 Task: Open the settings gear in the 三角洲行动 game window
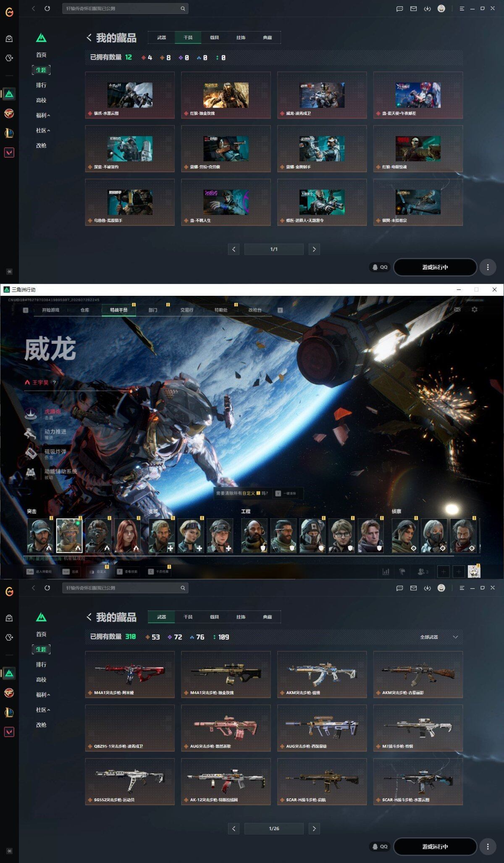(475, 309)
